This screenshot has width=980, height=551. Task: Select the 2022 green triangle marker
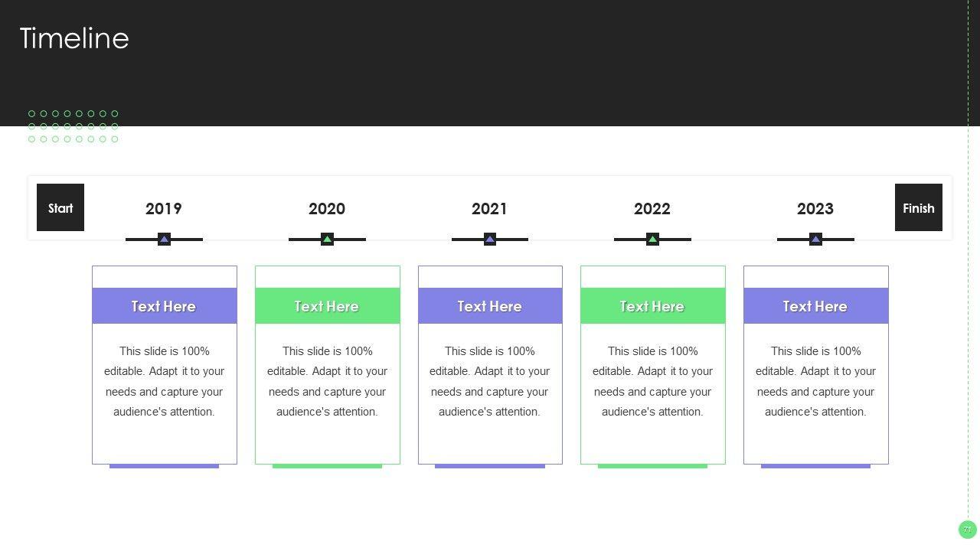(x=652, y=240)
